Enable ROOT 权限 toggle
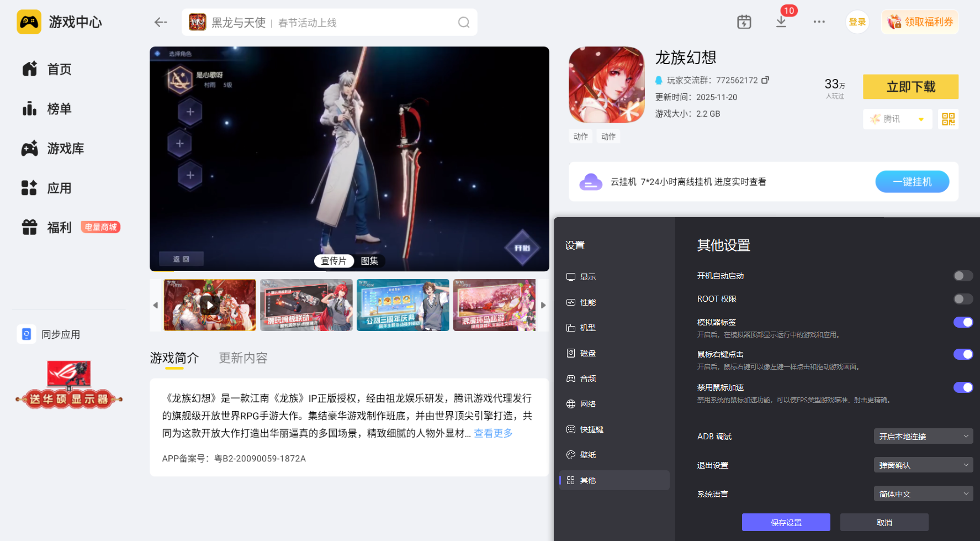 963,299
